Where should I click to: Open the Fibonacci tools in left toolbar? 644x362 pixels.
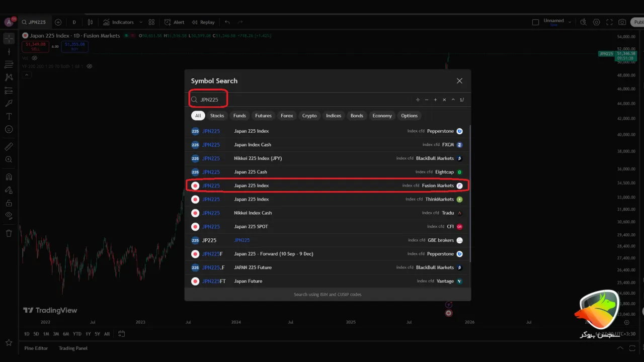9,64
